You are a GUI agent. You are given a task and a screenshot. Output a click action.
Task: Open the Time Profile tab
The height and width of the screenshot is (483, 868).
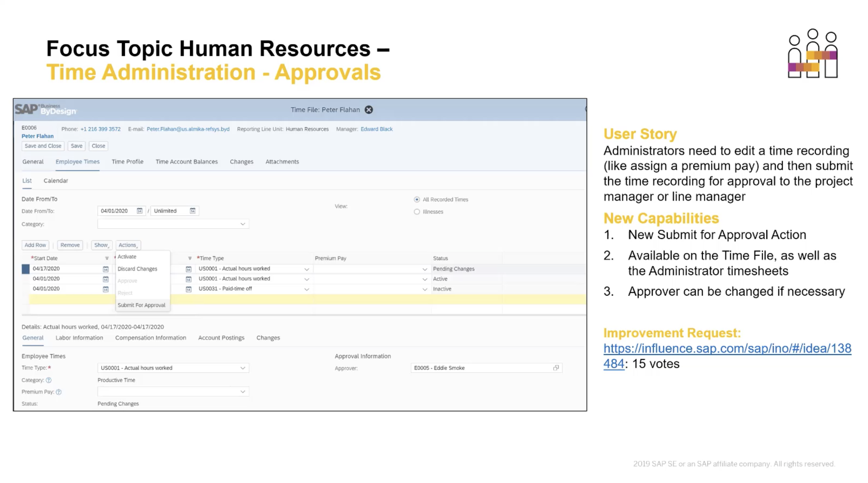(127, 161)
